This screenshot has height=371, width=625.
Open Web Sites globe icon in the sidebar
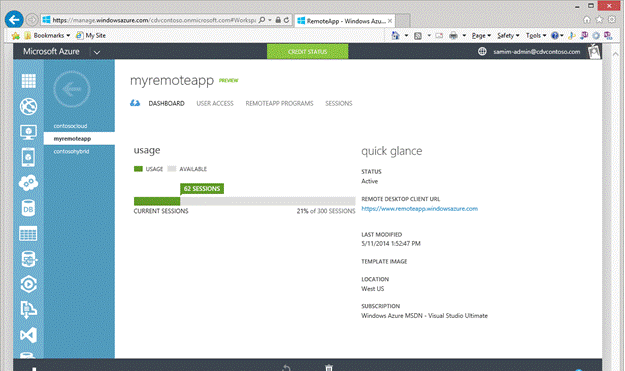point(28,106)
